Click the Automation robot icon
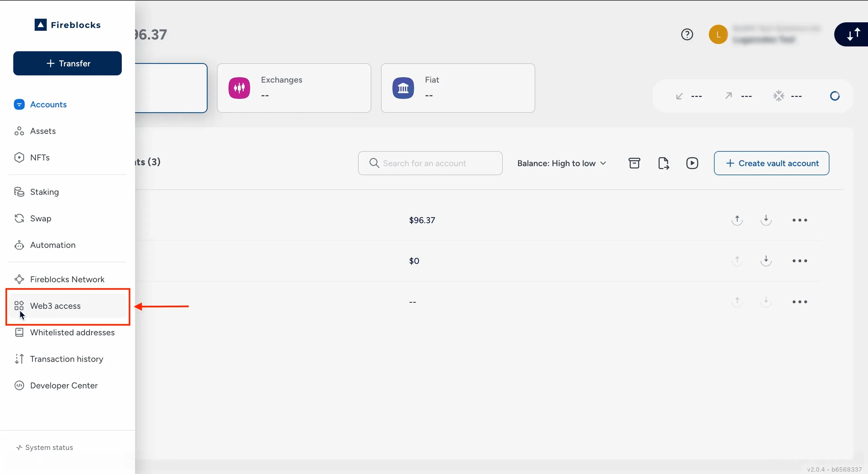The image size is (868, 474). 19,245
